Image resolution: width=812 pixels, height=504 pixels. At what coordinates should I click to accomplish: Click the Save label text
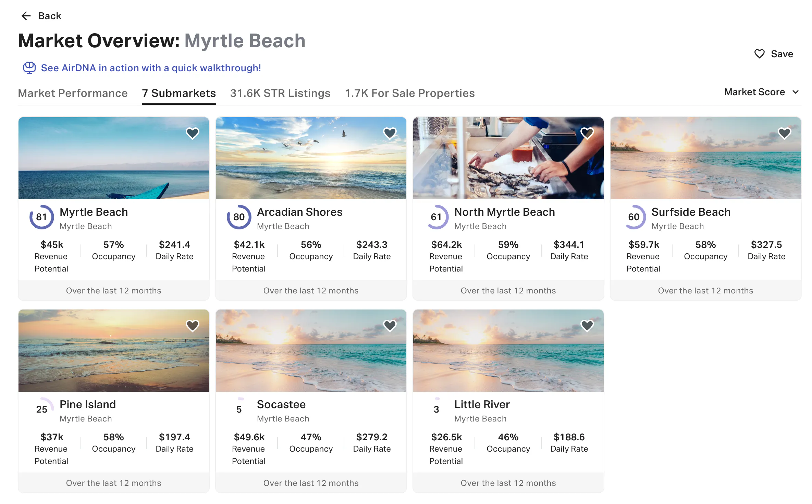[x=782, y=54]
